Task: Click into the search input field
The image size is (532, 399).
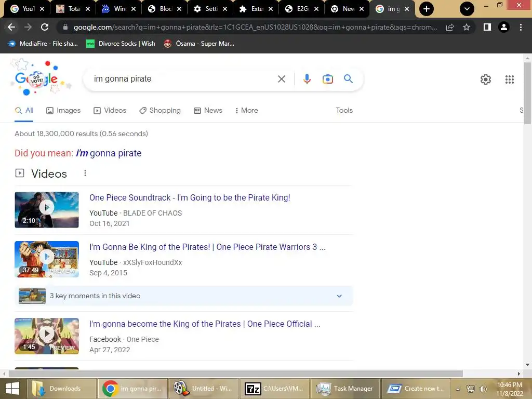Action: tap(183, 79)
